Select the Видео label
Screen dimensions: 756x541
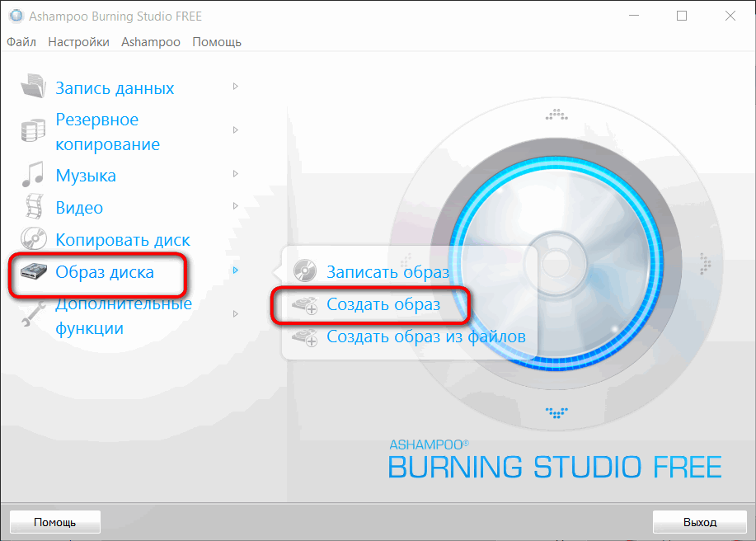coord(79,207)
